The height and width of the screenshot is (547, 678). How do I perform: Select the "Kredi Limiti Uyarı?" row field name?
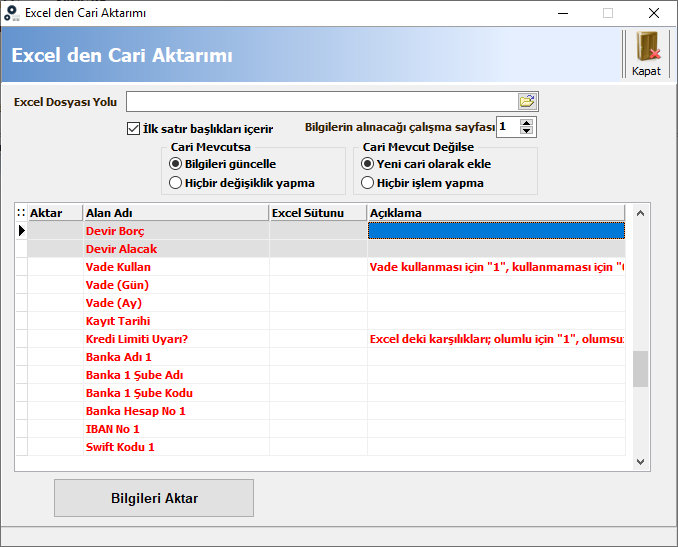pos(137,339)
